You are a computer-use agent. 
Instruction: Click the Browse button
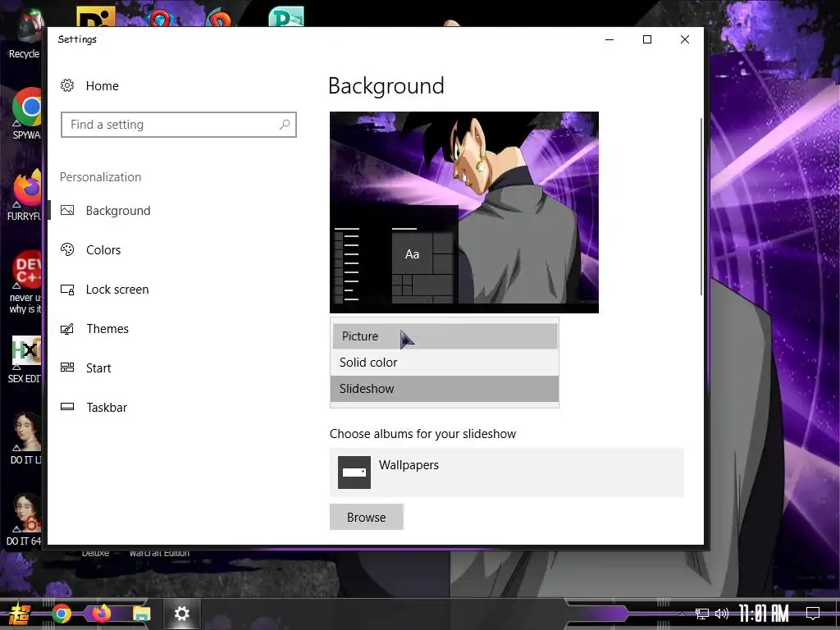click(x=367, y=517)
